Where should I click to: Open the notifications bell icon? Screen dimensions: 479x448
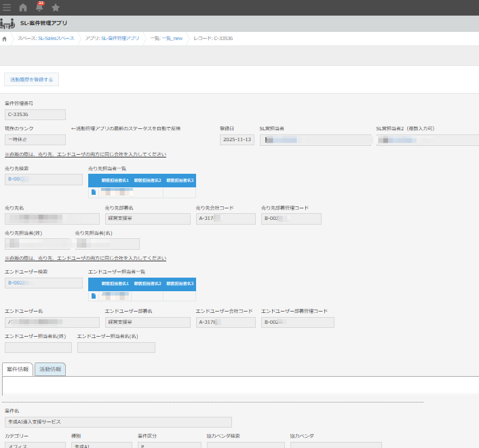point(39,7)
